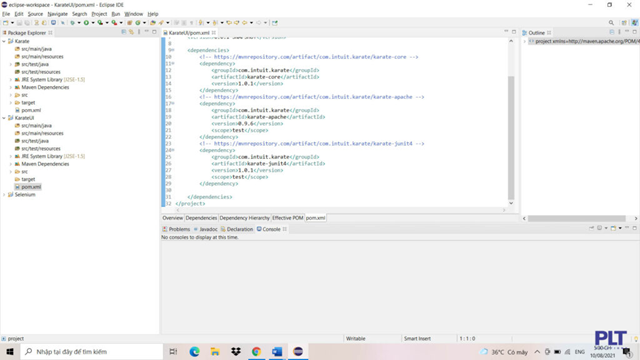Click the toolbar Search magnifier icon
The height and width of the screenshot is (360, 640).
pyautogui.click(x=611, y=23)
